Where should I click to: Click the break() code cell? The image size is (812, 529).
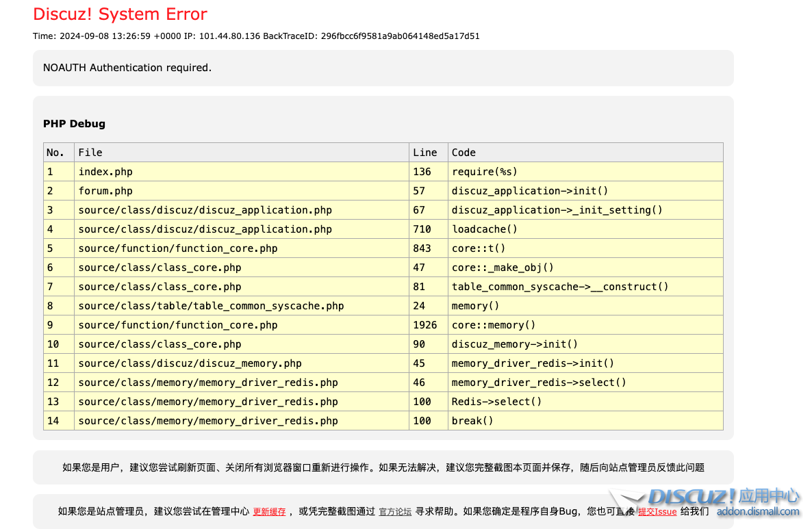pyautogui.click(x=472, y=421)
